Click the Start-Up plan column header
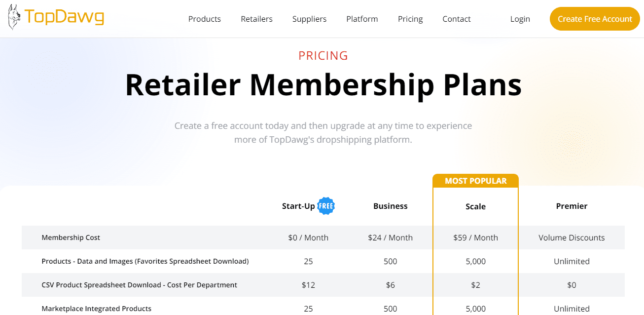 297,206
